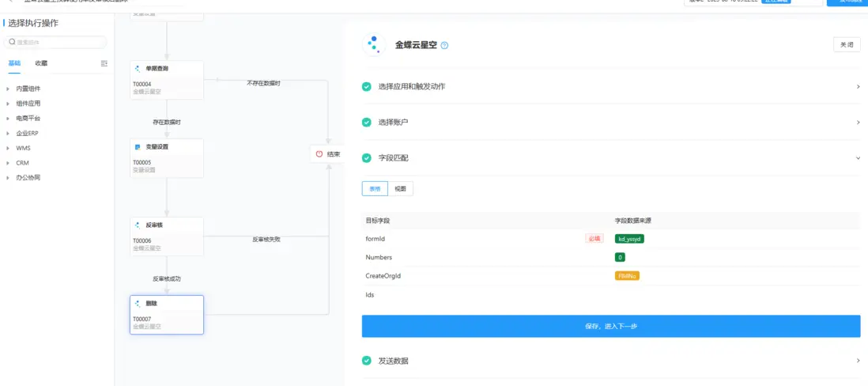Click the green check next to 字段匹配
Screen dimensions: 868x386
click(367, 158)
